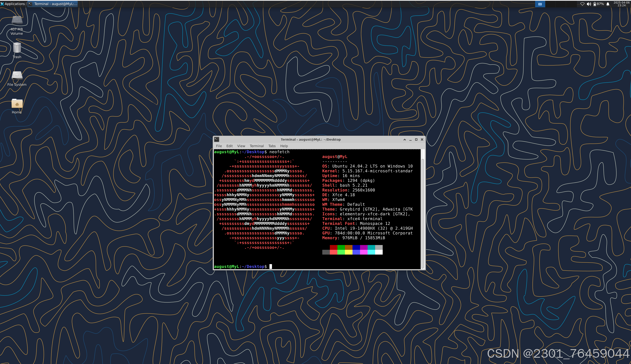
Task: Select the active workspace in the panel switcher
Action: coord(540,4)
